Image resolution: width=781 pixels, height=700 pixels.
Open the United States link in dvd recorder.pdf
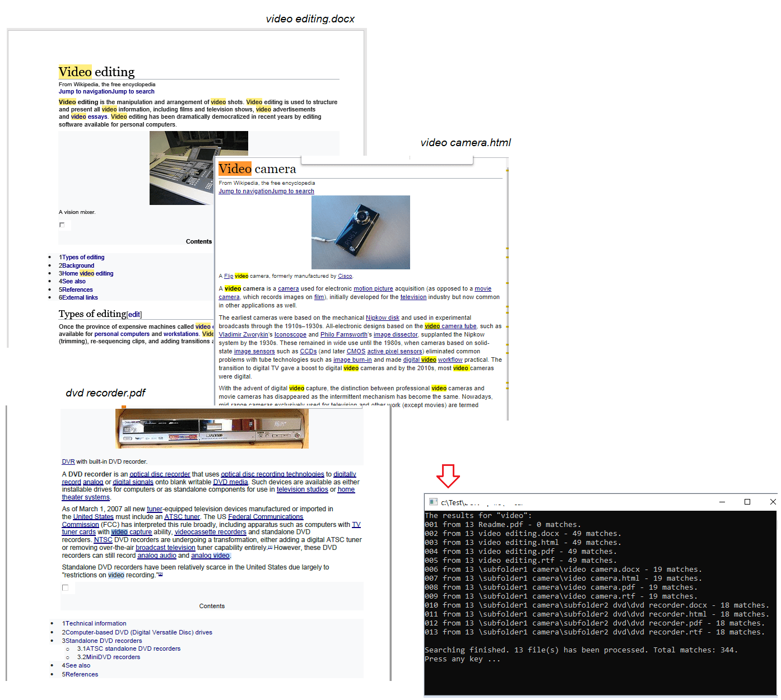click(x=94, y=516)
